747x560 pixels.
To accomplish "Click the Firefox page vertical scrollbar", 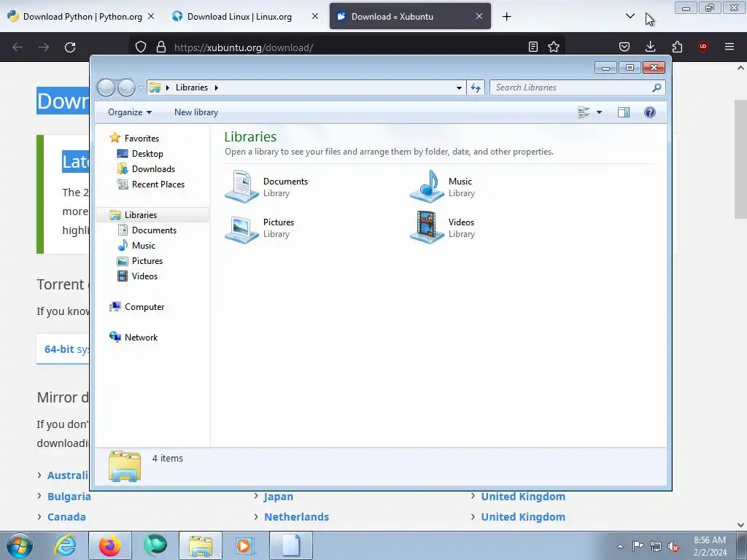I will click(740, 158).
